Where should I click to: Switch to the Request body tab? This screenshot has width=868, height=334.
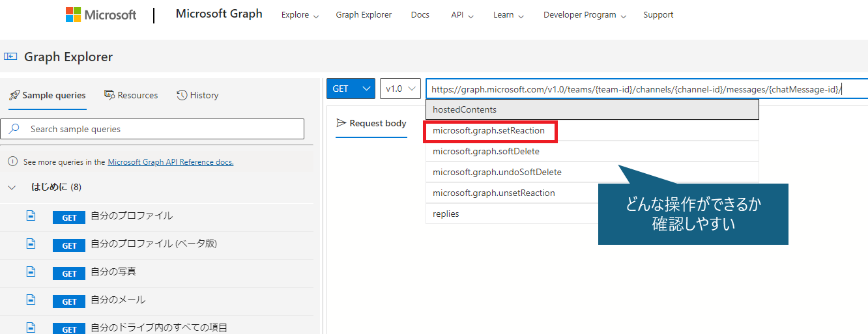coord(371,123)
